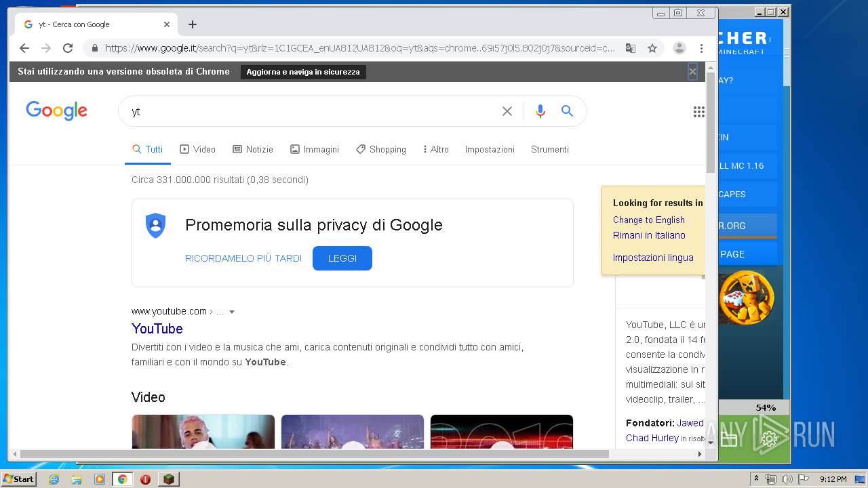The width and height of the screenshot is (868, 488).
Task: Open settings gear in launcher window
Action: pos(769,439)
